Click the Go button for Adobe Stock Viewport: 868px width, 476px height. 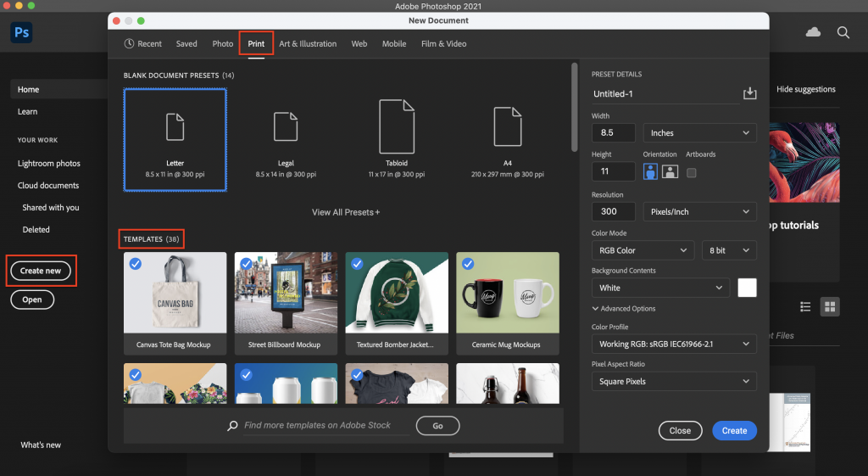click(438, 426)
